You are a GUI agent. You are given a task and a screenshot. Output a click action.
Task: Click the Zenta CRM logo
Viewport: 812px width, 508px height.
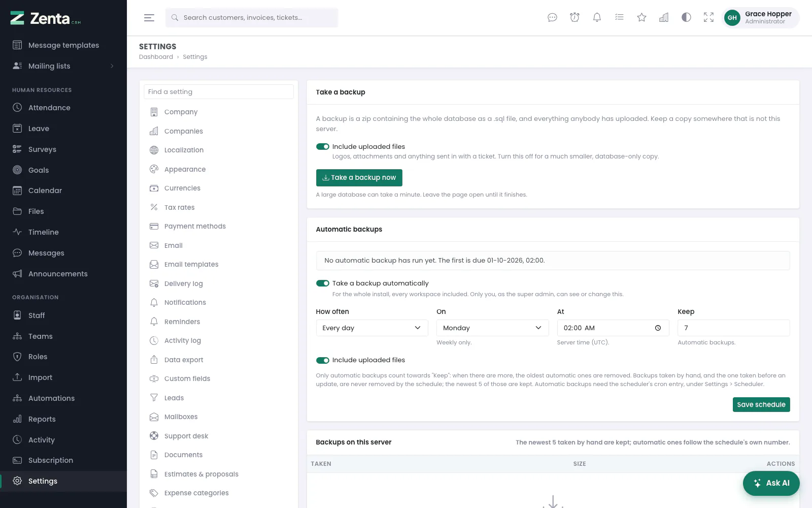point(46,18)
